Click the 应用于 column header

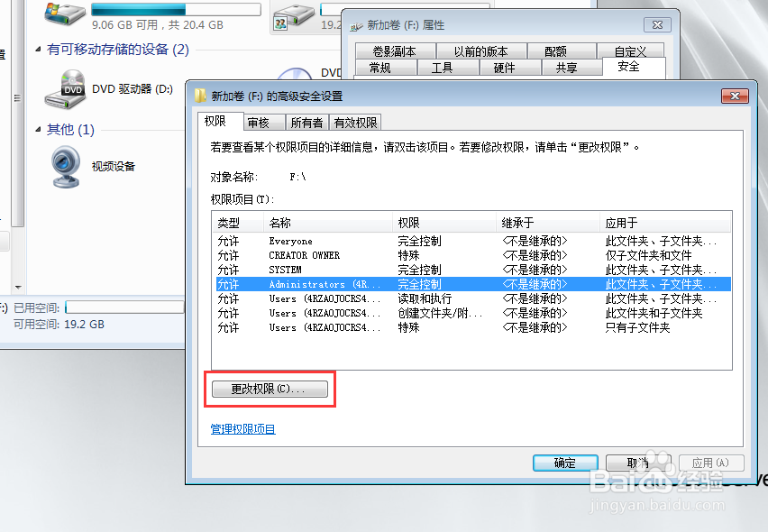click(x=665, y=223)
